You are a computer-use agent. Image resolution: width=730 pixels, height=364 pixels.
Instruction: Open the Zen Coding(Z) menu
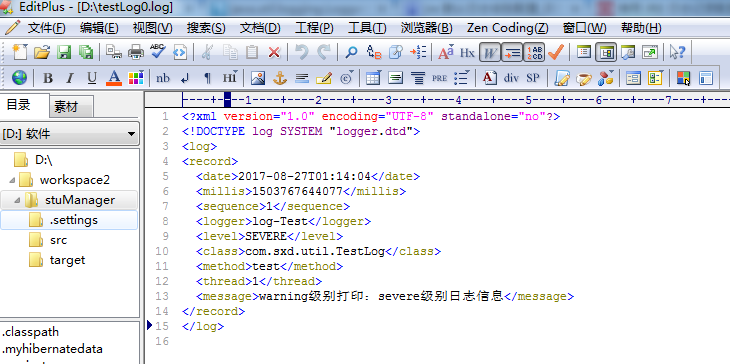coord(507,28)
